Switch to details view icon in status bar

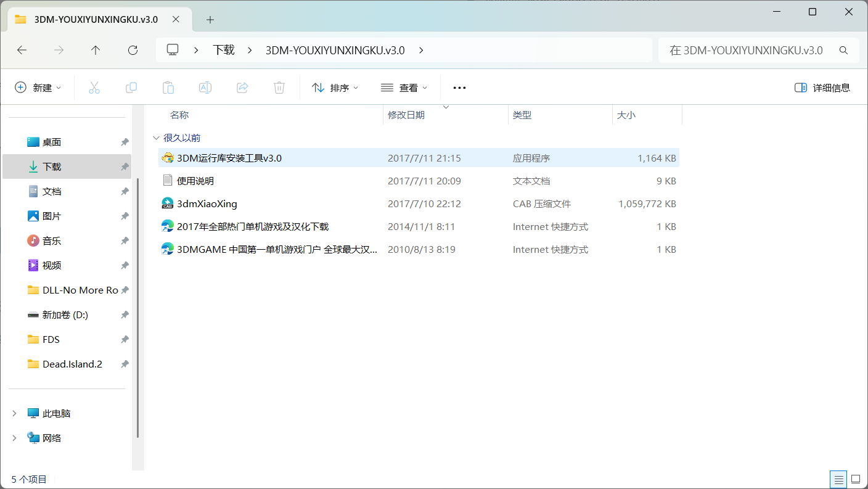point(838,479)
